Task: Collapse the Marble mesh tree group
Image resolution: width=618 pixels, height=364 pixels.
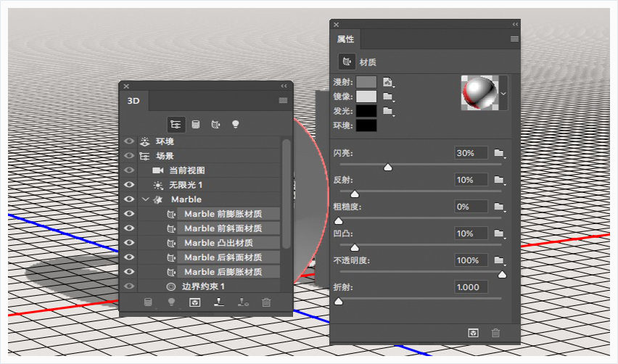Action: pos(146,199)
